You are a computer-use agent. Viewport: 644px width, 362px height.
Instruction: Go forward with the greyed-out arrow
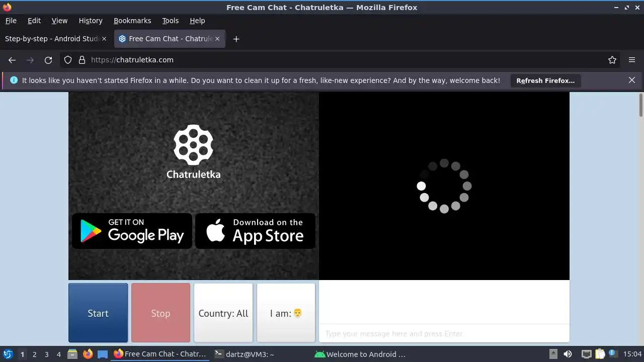pos(30,60)
